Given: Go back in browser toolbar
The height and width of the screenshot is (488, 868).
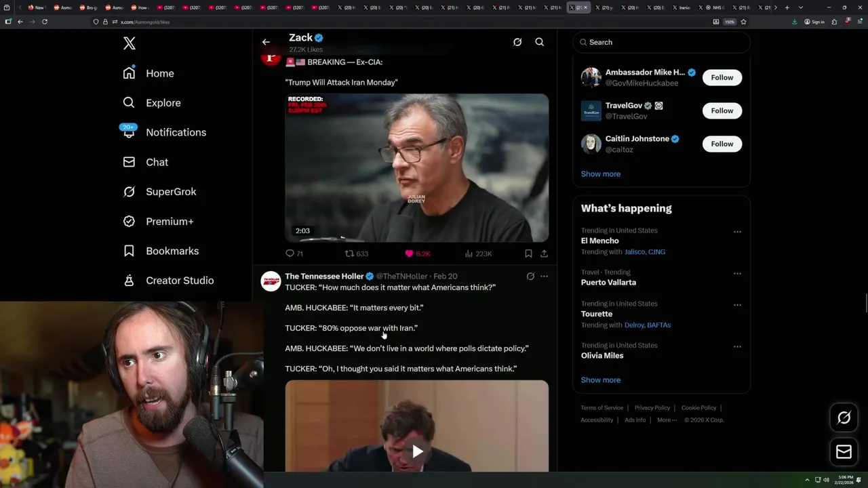Looking at the screenshot, I should click(x=20, y=22).
